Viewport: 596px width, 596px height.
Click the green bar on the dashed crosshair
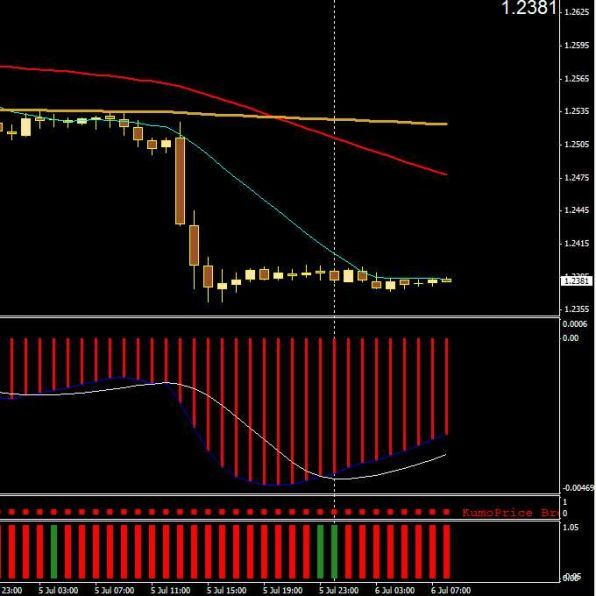334,552
